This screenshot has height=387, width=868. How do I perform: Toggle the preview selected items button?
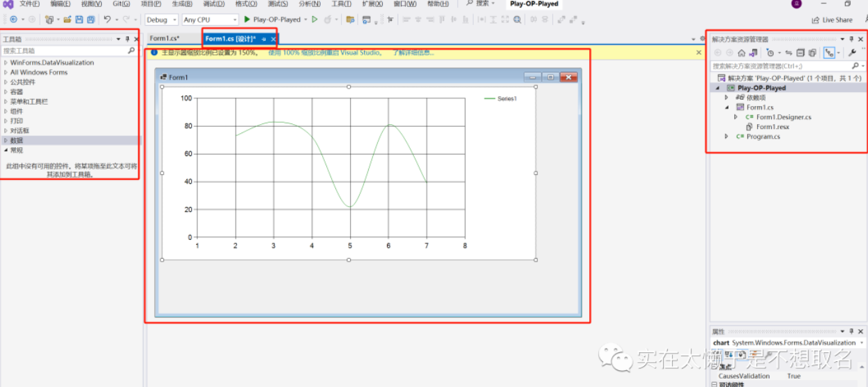(829, 53)
